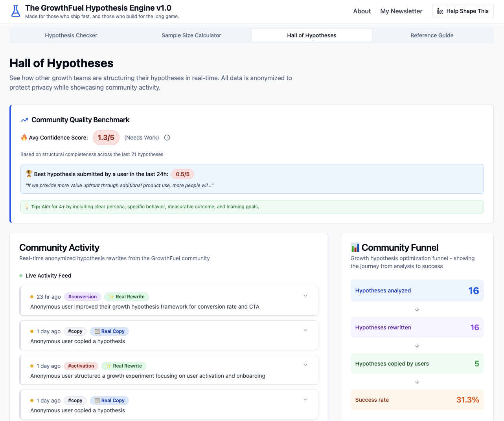
Task: Click the text about conversion rate and CTA
Action: click(145, 307)
